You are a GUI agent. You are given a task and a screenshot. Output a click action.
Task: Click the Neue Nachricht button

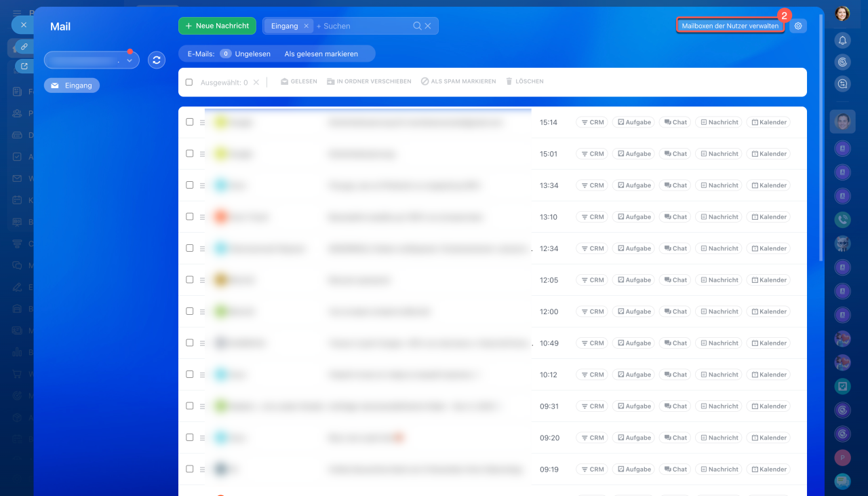click(217, 26)
